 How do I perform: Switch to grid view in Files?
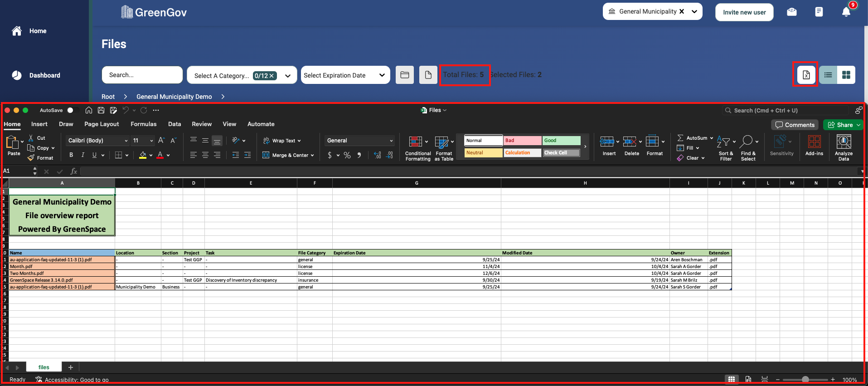(x=846, y=75)
